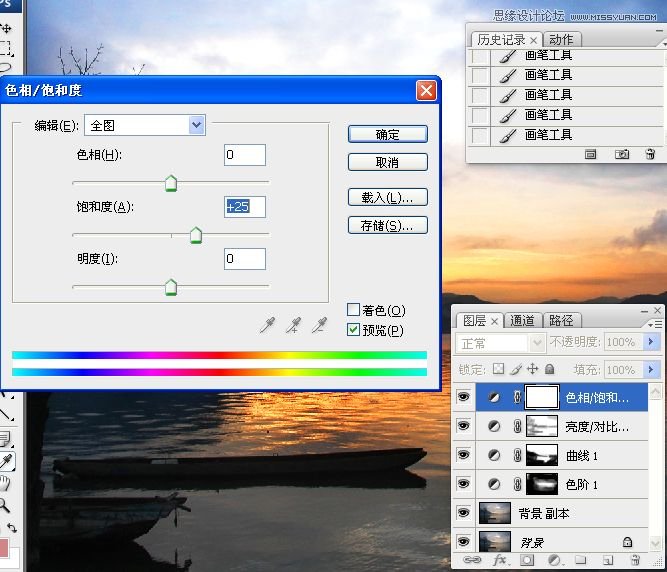This screenshot has width=667, height=572.
Task: Open the fill slider arrow
Action: (651, 370)
